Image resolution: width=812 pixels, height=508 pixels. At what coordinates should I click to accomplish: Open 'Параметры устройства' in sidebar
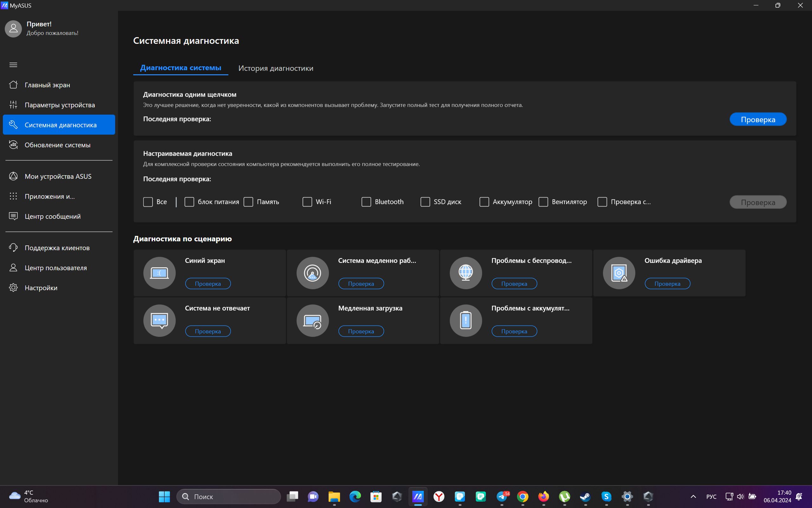pyautogui.click(x=59, y=105)
